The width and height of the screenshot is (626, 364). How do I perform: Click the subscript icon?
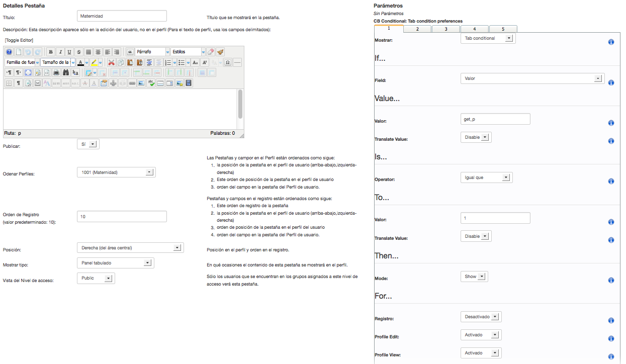pos(195,63)
